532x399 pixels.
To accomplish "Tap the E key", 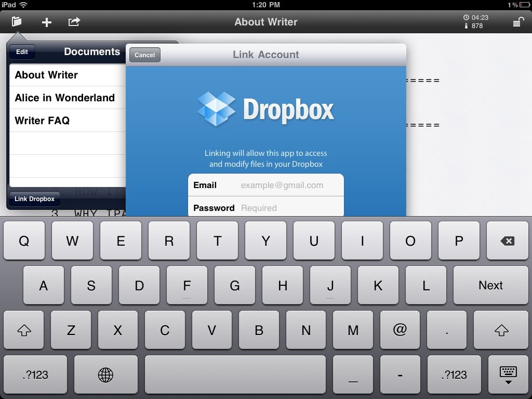I will point(121,241).
